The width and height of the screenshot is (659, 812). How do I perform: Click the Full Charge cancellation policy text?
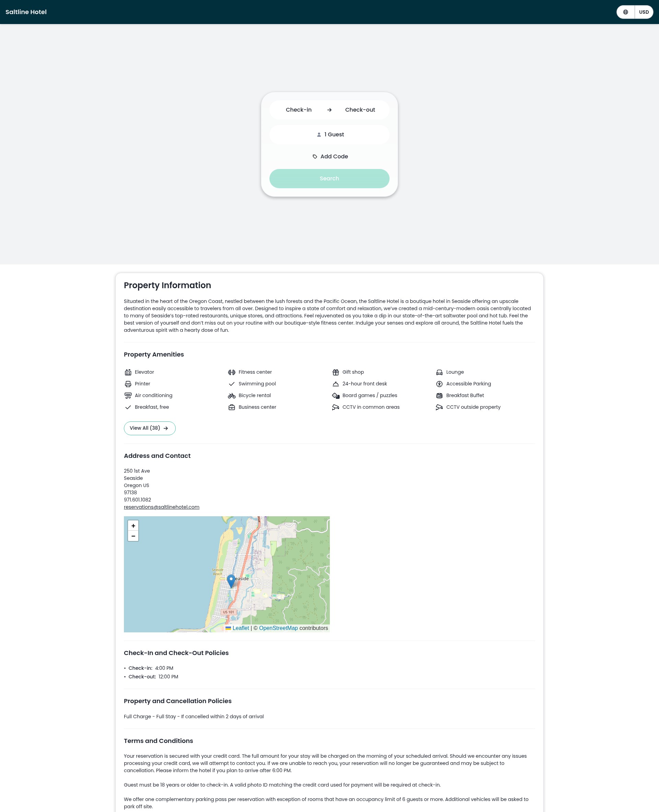coord(194,717)
